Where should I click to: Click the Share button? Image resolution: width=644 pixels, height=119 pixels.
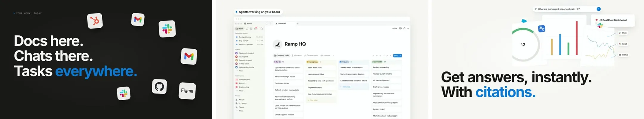click(394, 29)
